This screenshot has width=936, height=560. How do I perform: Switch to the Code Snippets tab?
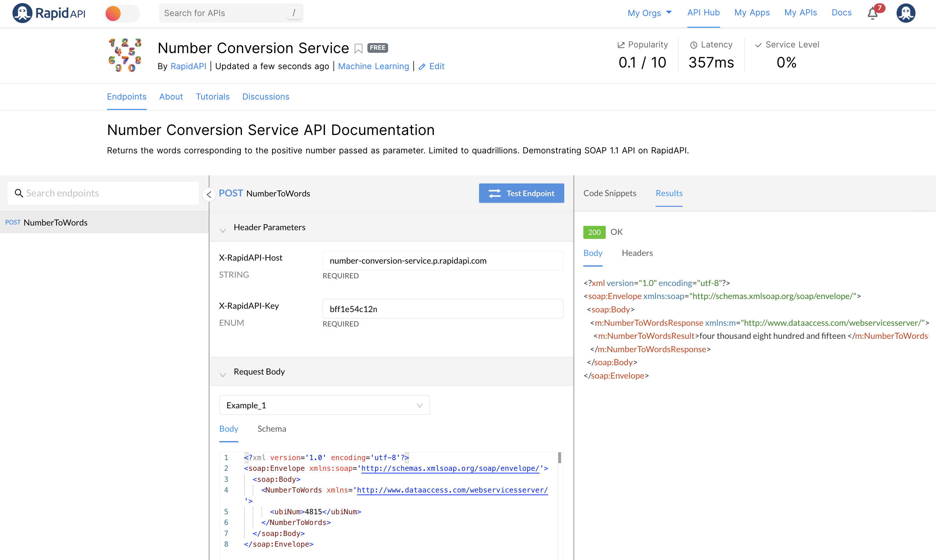click(x=609, y=193)
